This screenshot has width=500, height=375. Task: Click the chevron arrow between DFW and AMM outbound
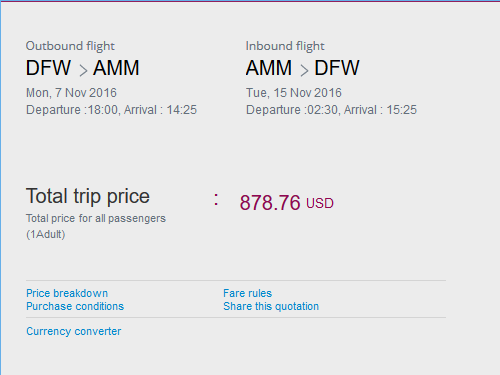pyautogui.click(x=83, y=70)
